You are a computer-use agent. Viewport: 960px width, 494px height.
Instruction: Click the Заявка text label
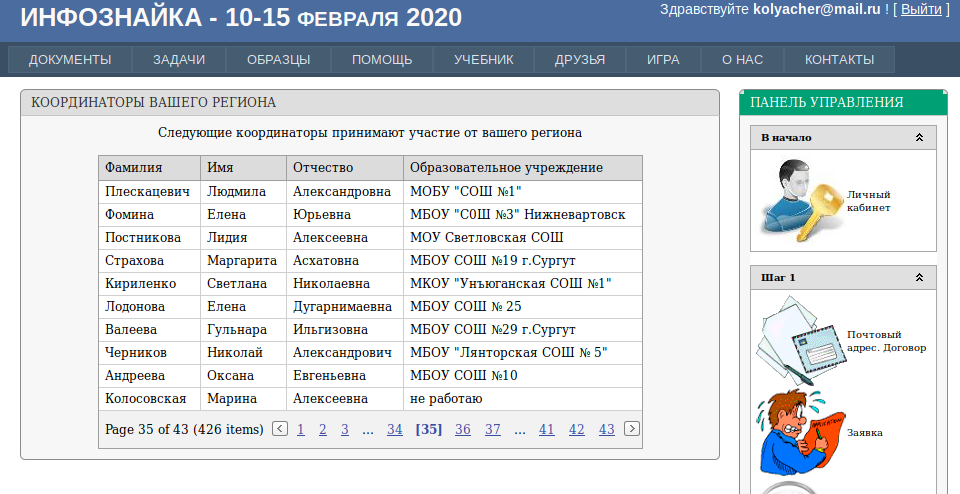[864, 432]
